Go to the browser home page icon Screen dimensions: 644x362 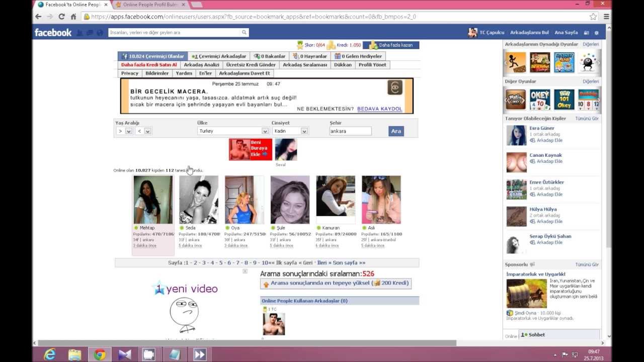click(73, 17)
